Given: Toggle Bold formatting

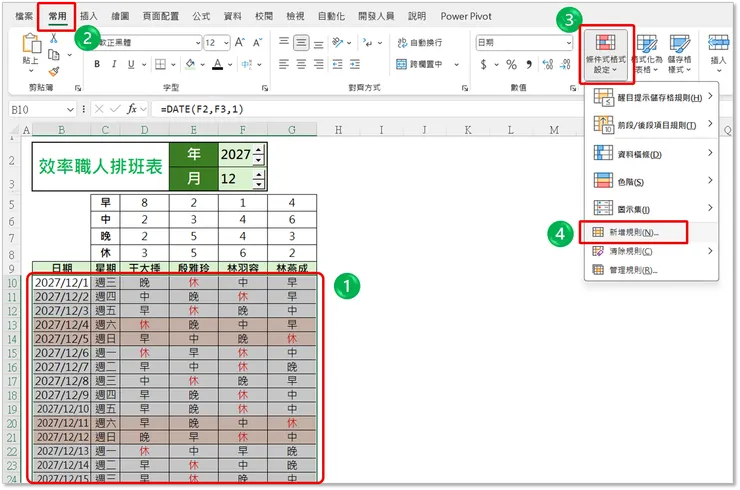Looking at the screenshot, I should (97, 64).
